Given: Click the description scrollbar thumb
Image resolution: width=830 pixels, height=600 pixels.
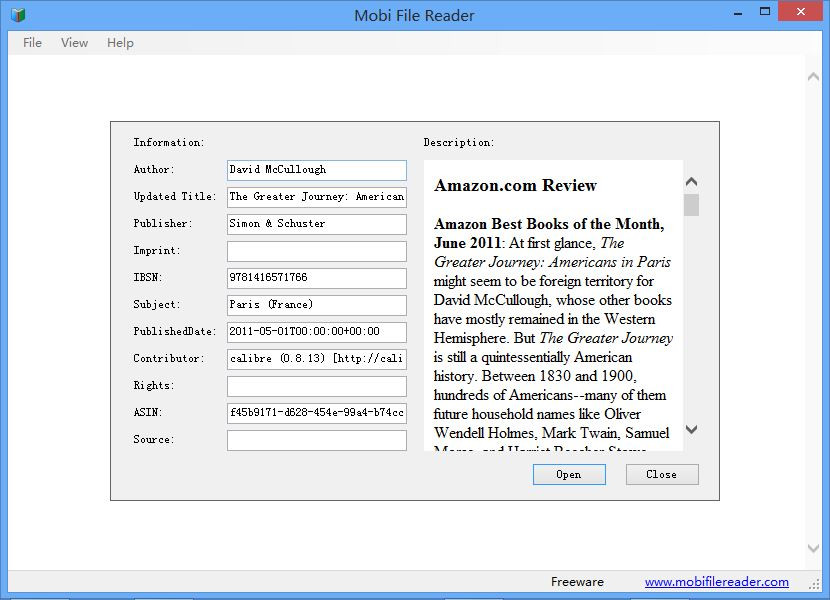Looking at the screenshot, I should [691, 205].
